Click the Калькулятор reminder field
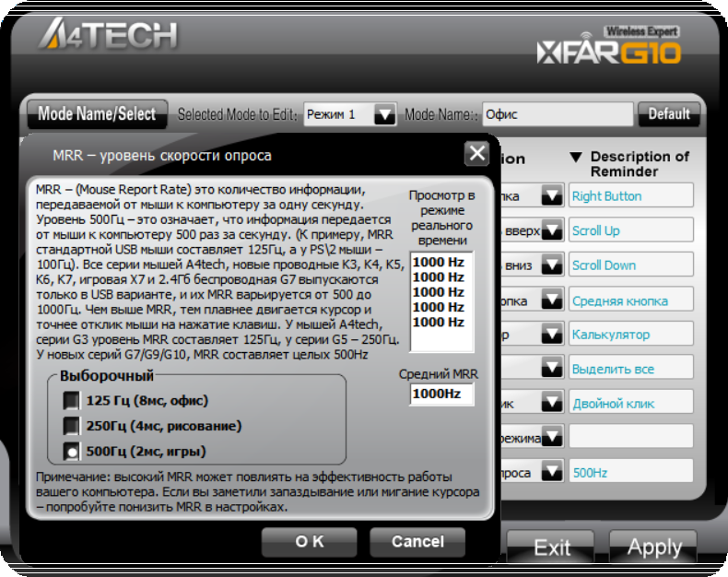The height and width of the screenshot is (577, 728). pyautogui.click(x=631, y=334)
